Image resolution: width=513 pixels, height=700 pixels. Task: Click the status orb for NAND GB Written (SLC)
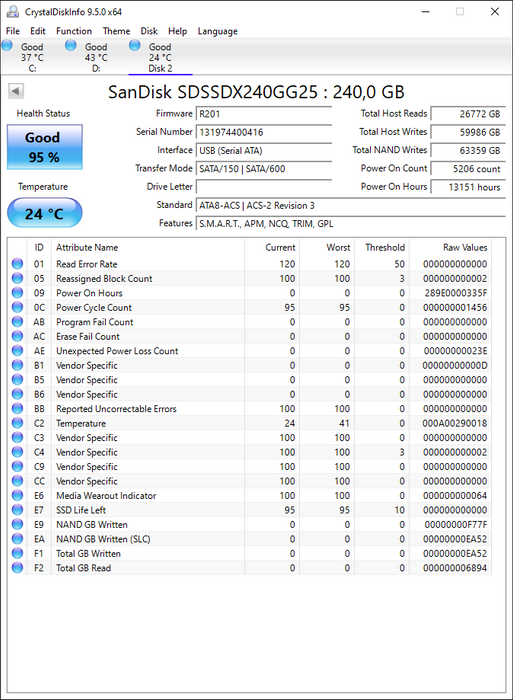(17, 539)
